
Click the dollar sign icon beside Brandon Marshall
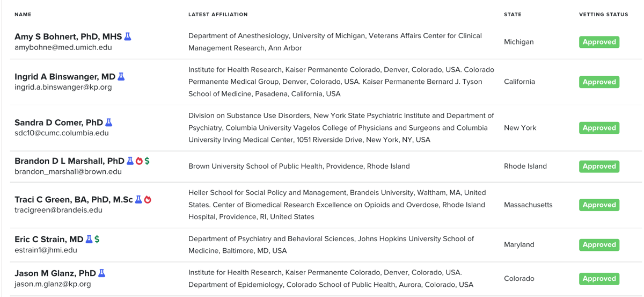[x=147, y=161]
